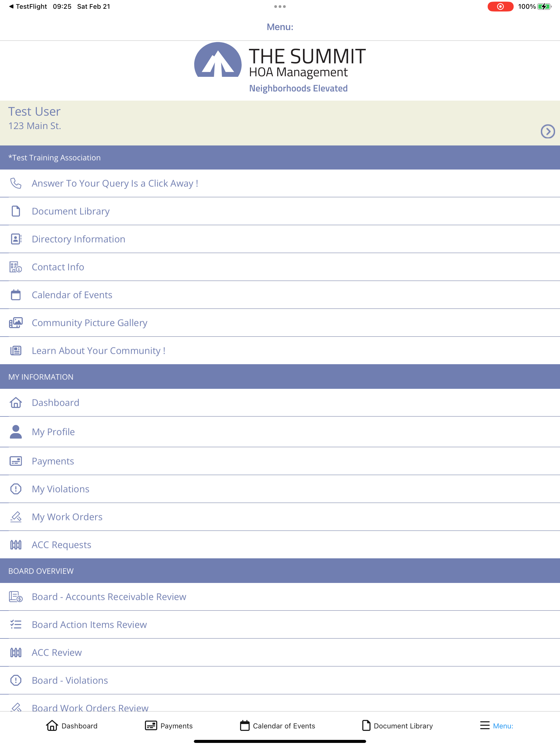Tap the Board - Violations alert icon
This screenshot has width=560, height=747.
click(x=16, y=680)
